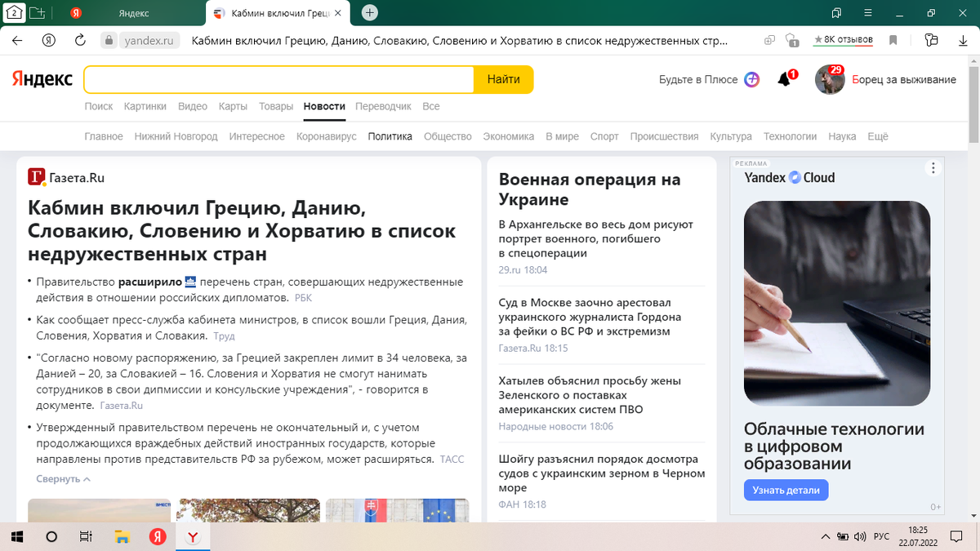This screenshot has width=980, height=551.
Task: Open the Коронавирус news section
Action: (327, 136)
